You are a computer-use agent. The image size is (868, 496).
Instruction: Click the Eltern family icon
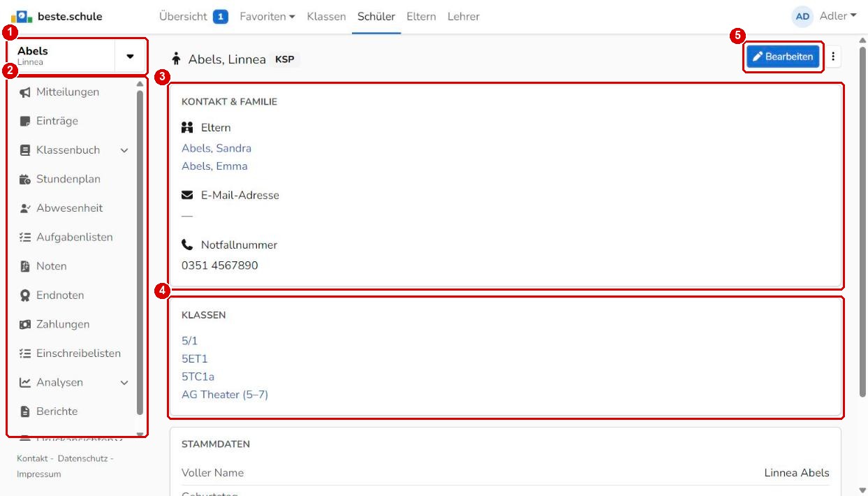pyautogui.click(x=187, y=128)
